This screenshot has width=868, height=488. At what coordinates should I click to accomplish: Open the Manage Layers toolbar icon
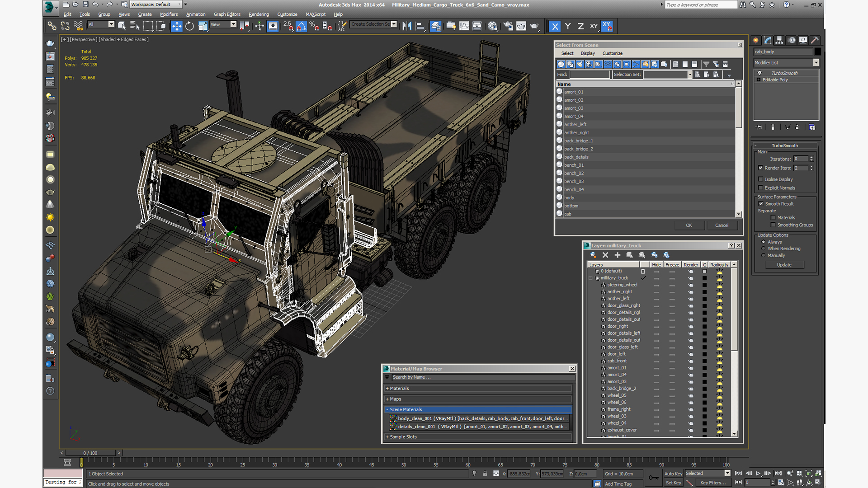tap(435, 26)
